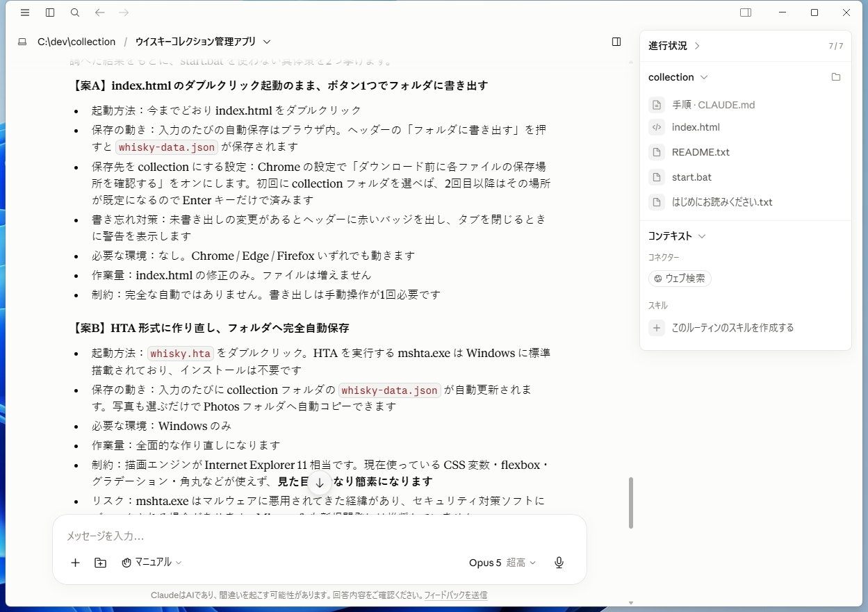Open the hamburger menu icon
The width and height of the screenshot is (868, 612).
coord(25,13)
